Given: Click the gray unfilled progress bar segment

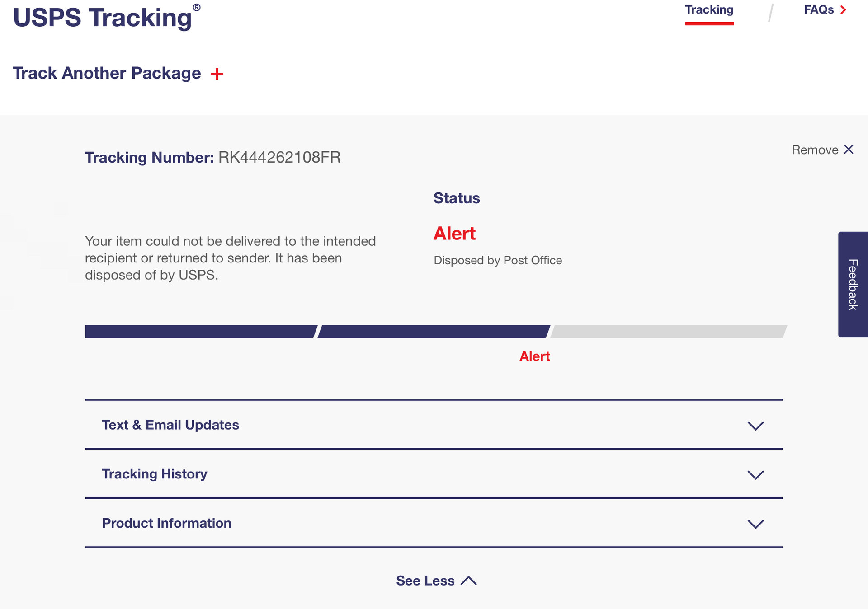Looking at the screenshot, I should click(668, 332).
